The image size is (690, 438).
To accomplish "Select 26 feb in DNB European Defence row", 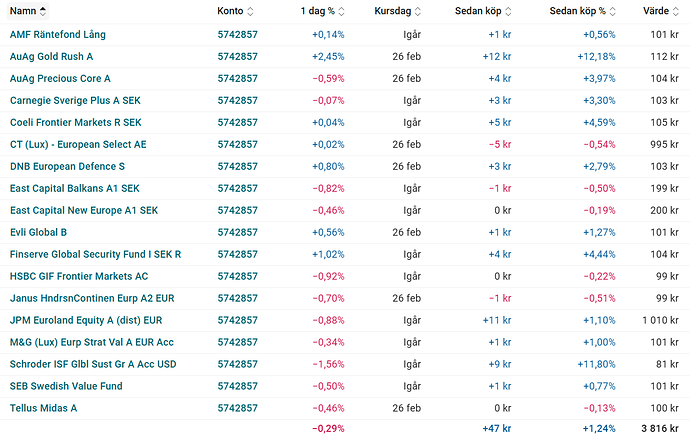I will 407,166.
